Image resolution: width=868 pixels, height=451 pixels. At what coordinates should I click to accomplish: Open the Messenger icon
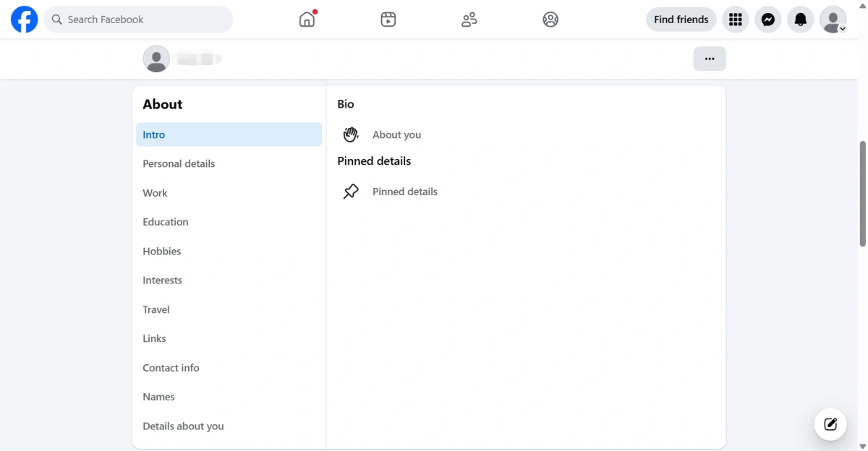768,20
